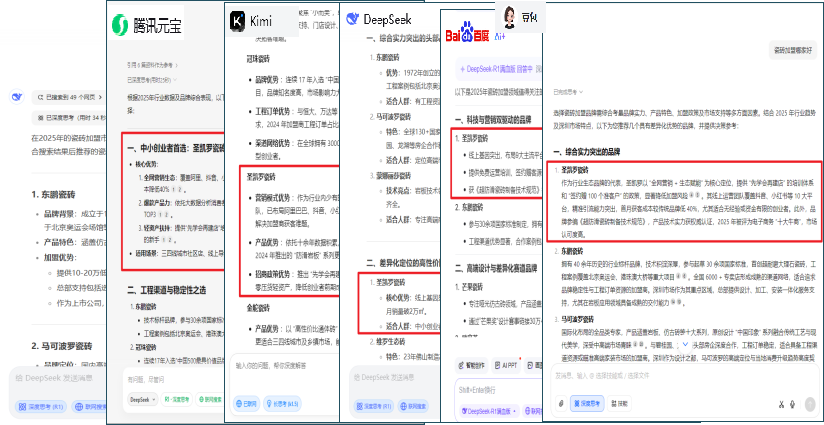The image size is (824, 425).
Task: Click Doubao heading 一、综合实力突出的品牌
Action: 586,152
